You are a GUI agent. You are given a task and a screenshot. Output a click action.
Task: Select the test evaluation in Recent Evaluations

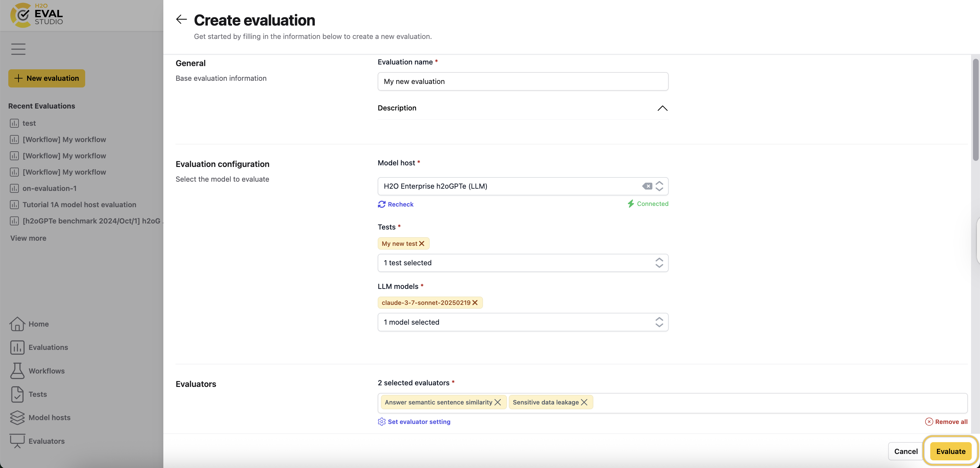29,123
